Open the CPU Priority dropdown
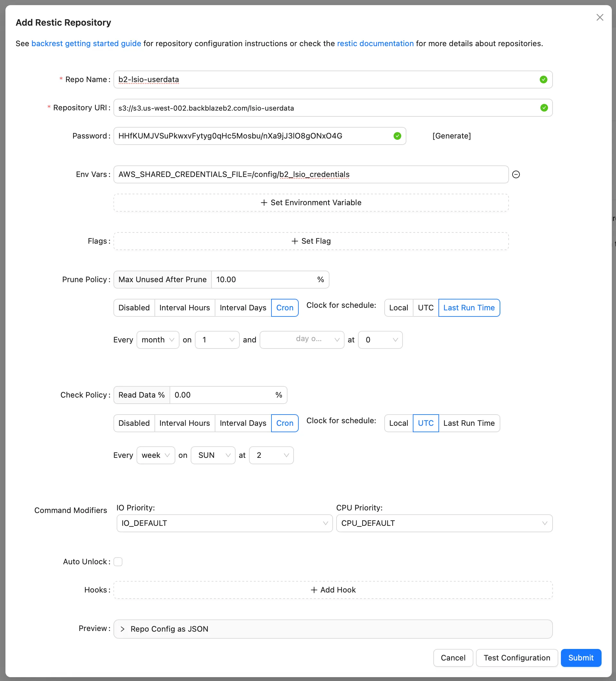This screenshot has width=616, height=681. tap(445, 523)
